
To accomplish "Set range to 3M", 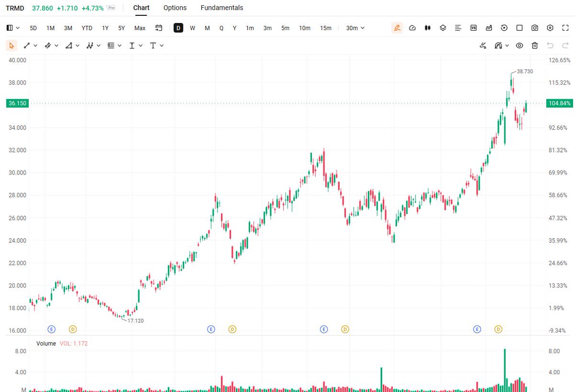I will coord(68,28).
